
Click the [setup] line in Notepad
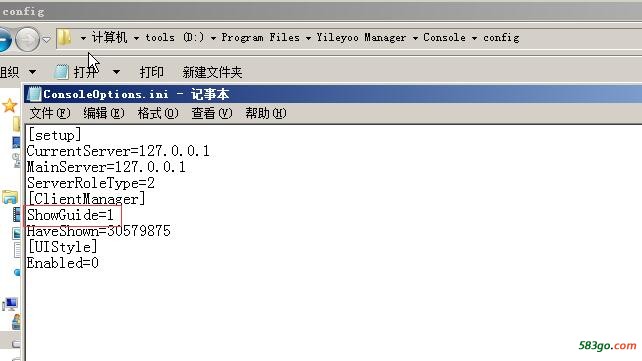click(x=54, y=135)
